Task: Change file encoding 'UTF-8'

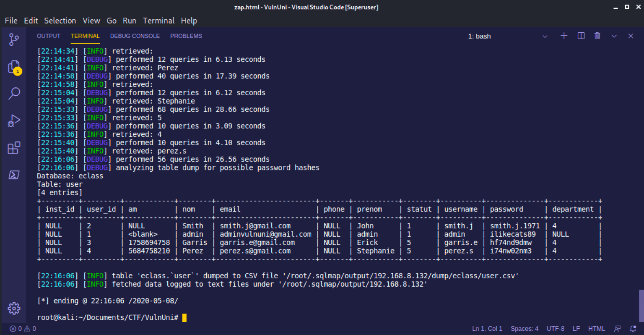Action: (556, 329)
